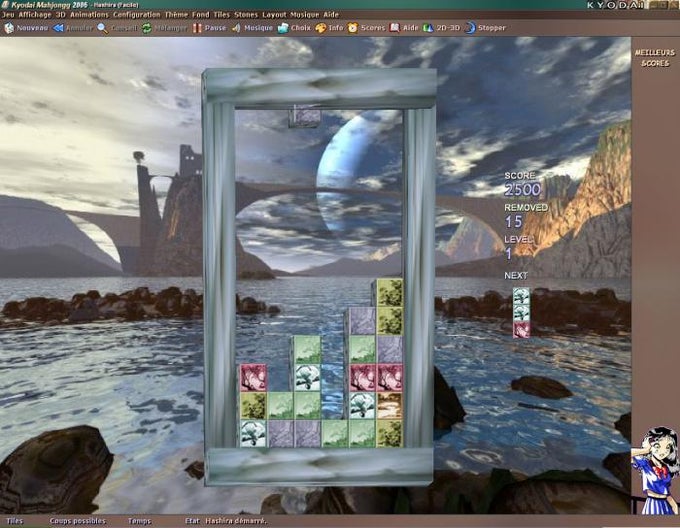
Task: Pause the game using the Pause button
Action: (x=209, y=28)
